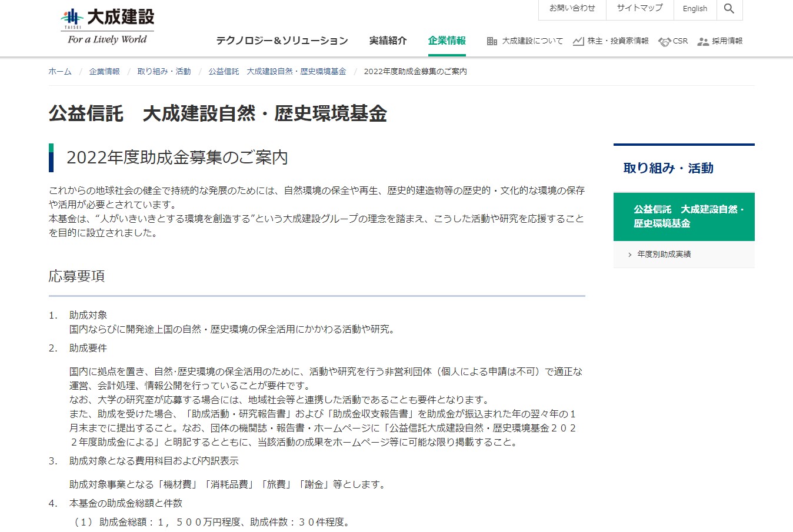Open the サイトマップ page
This screenshot has width=793, height=532.
639,9
